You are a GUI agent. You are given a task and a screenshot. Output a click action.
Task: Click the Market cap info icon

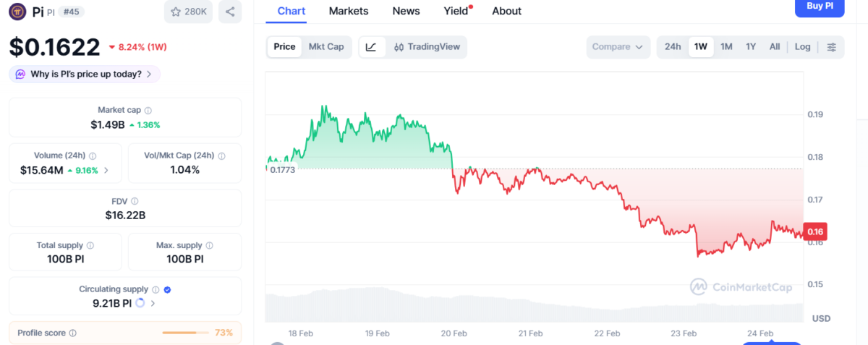tap(148, 111)
